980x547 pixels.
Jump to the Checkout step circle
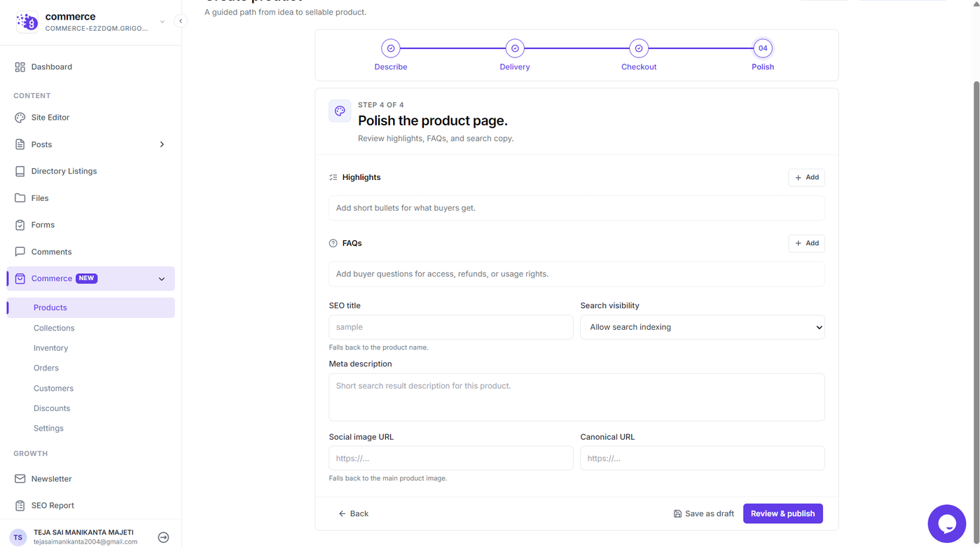coord(639,48)
